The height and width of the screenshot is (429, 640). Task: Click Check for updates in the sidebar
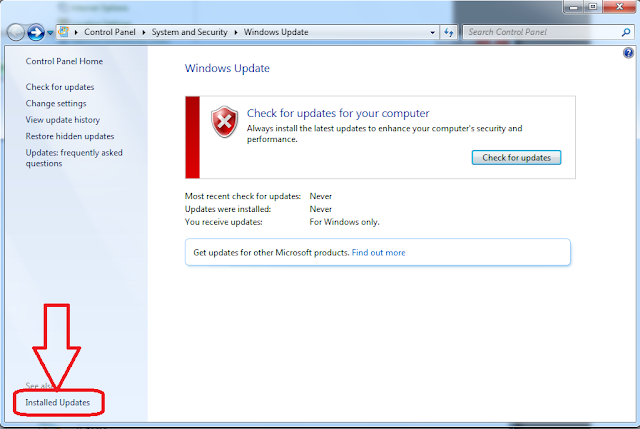click(60, 87)
